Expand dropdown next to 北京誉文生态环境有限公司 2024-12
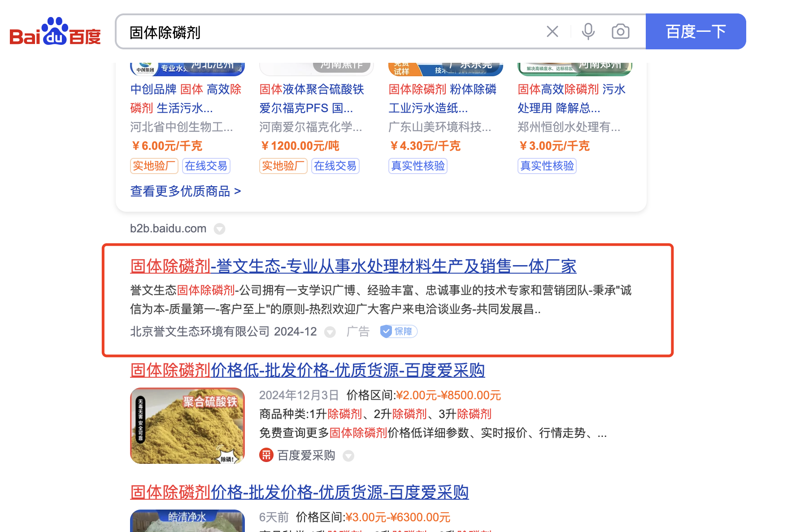809x532 pixels. click(x=330, y=332)
